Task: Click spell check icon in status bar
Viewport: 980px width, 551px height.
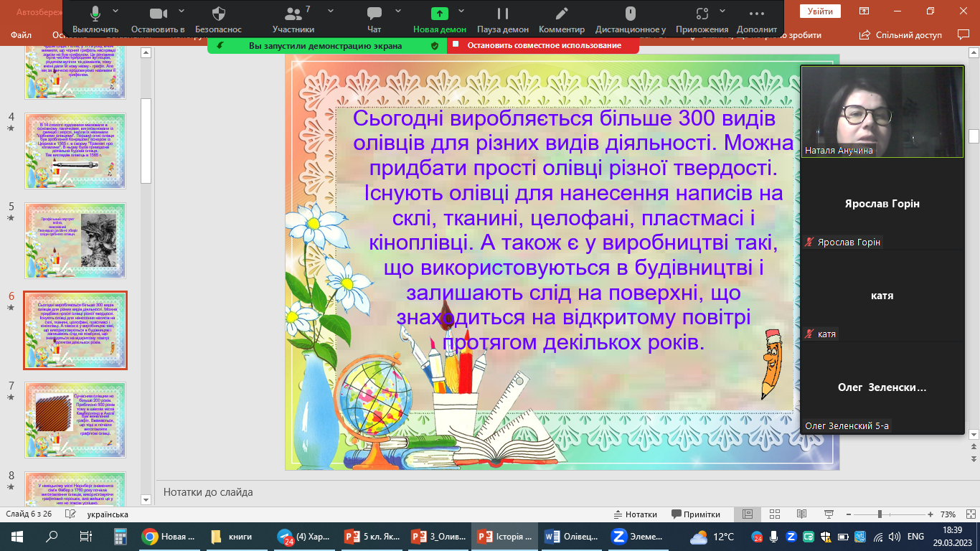Action: tap(72, 514)
